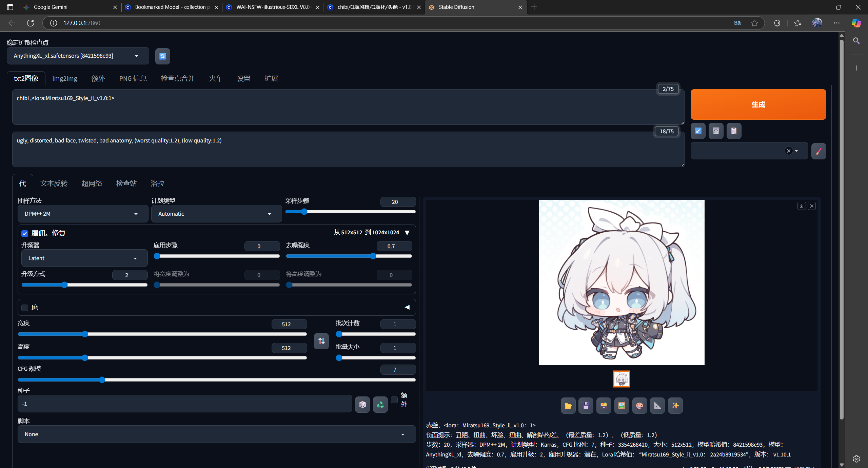Click the refresh checkpoint list icon
868x468 pixels.
click(162, 56)
